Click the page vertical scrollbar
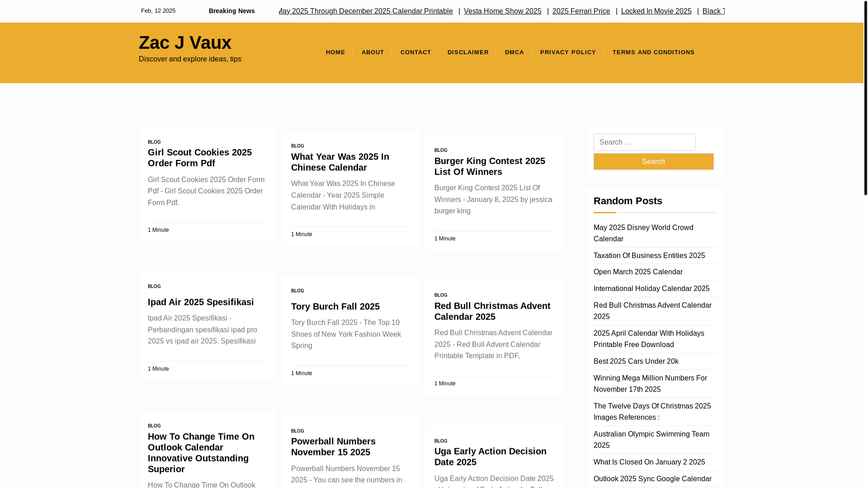The width and height of the screenshot is (868, 488). [x=865, y=98]
